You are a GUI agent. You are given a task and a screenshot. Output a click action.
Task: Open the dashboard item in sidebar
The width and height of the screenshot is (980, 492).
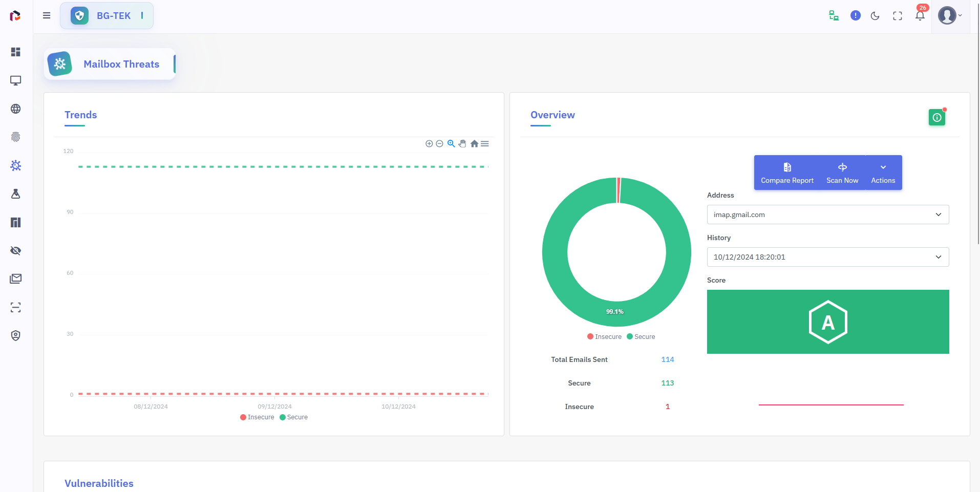click(x=16, y=52)
